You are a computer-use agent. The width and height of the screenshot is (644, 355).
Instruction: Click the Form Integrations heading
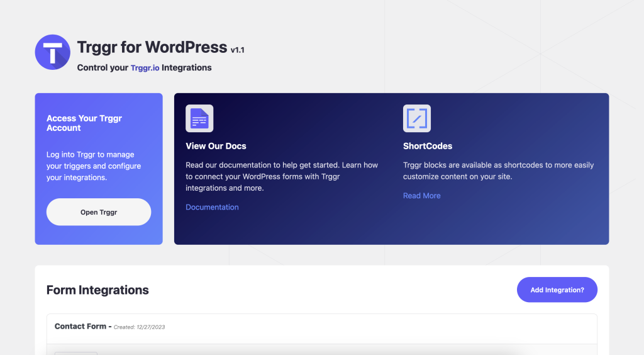pos(97,290)
